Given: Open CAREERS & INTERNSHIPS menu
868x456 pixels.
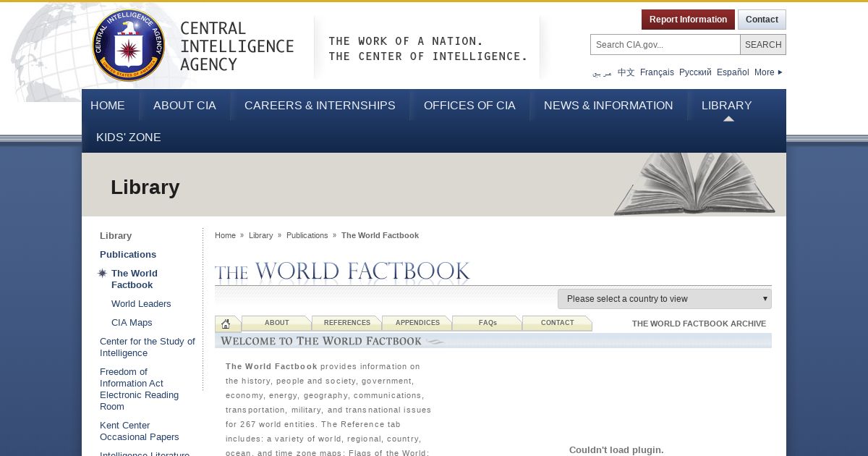Looking at the screenshot, I should 320,106.
